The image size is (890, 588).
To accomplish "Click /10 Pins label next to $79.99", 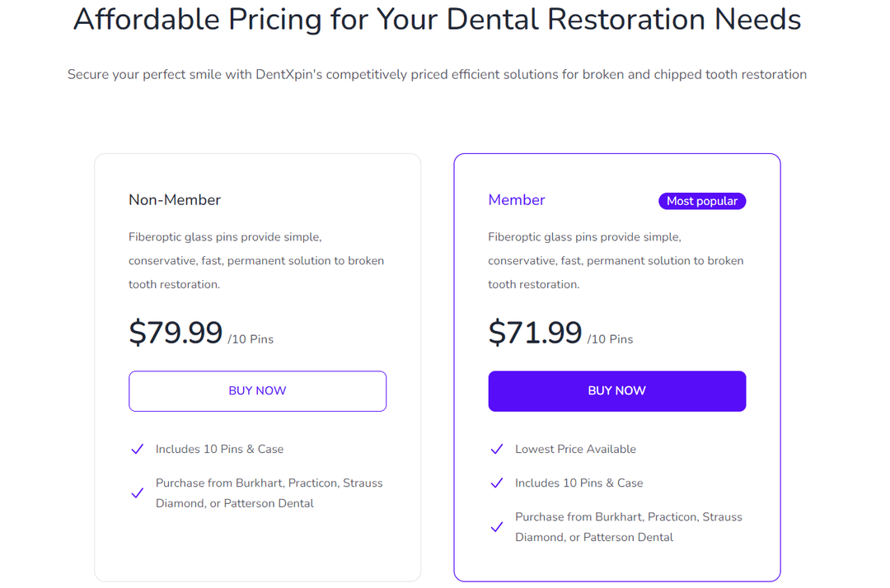I will click(251, 339).
